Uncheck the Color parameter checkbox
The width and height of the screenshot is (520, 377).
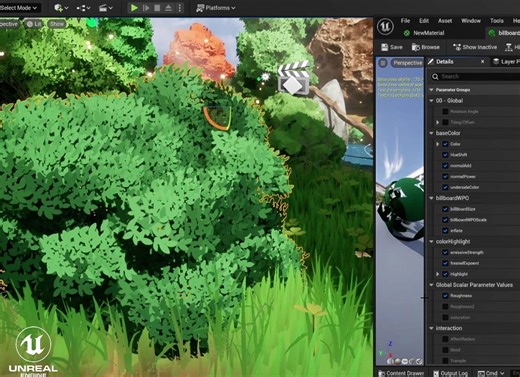click(445, 144)
